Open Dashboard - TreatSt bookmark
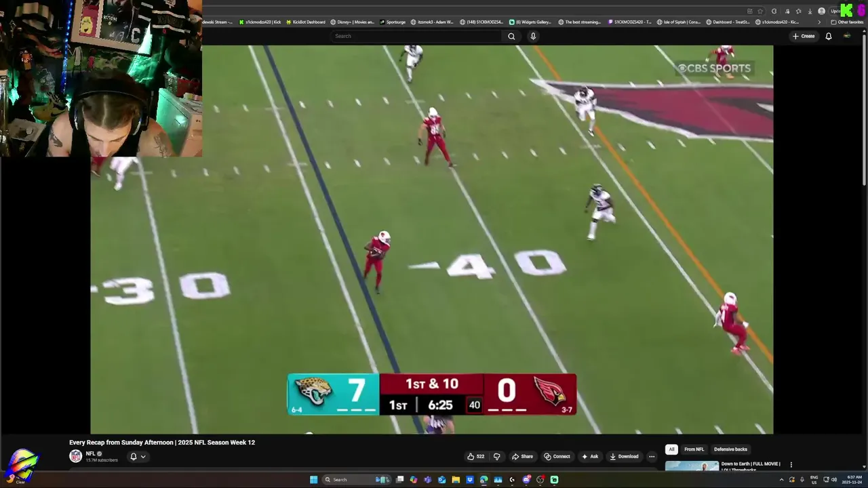This screenshot has width=868, height=488. point(728,22)
